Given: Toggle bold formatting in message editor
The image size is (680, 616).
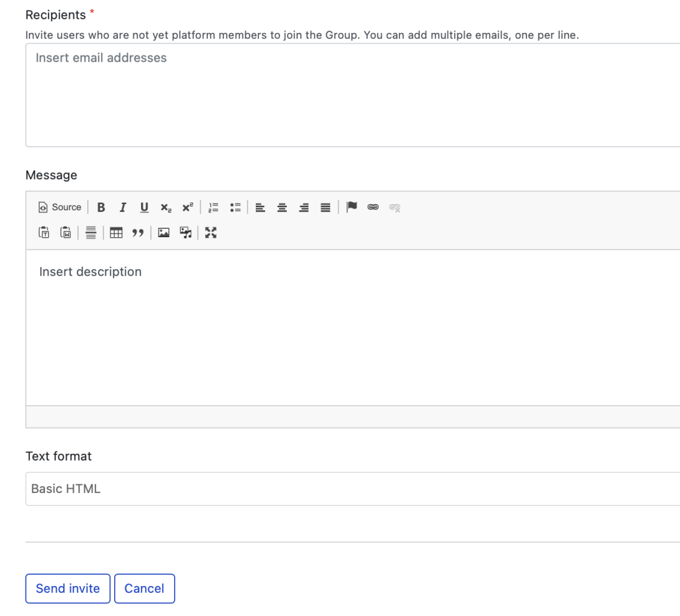Looking at the screenshot, I should coord(101,207).
